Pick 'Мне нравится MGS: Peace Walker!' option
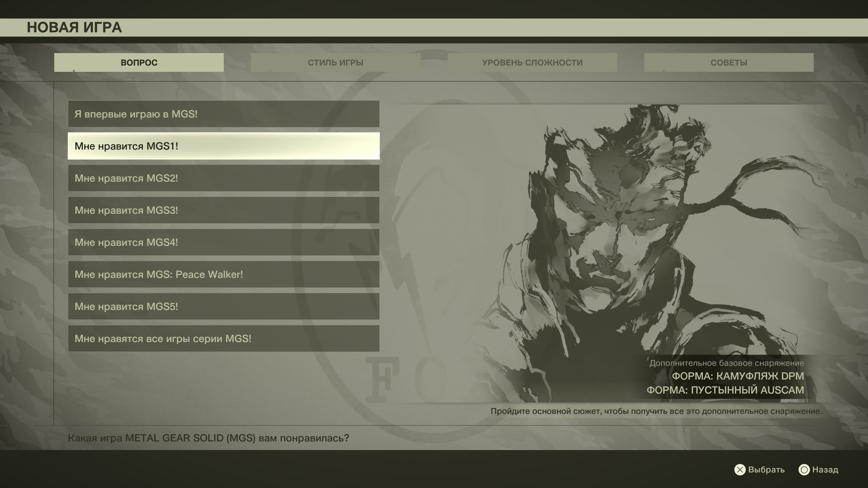 tap(223, 274)
